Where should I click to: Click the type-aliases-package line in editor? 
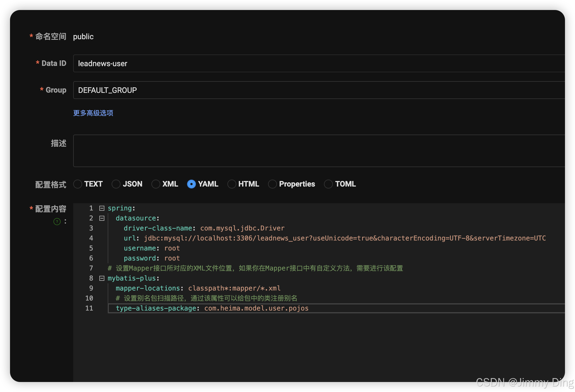tap(212, 308)
